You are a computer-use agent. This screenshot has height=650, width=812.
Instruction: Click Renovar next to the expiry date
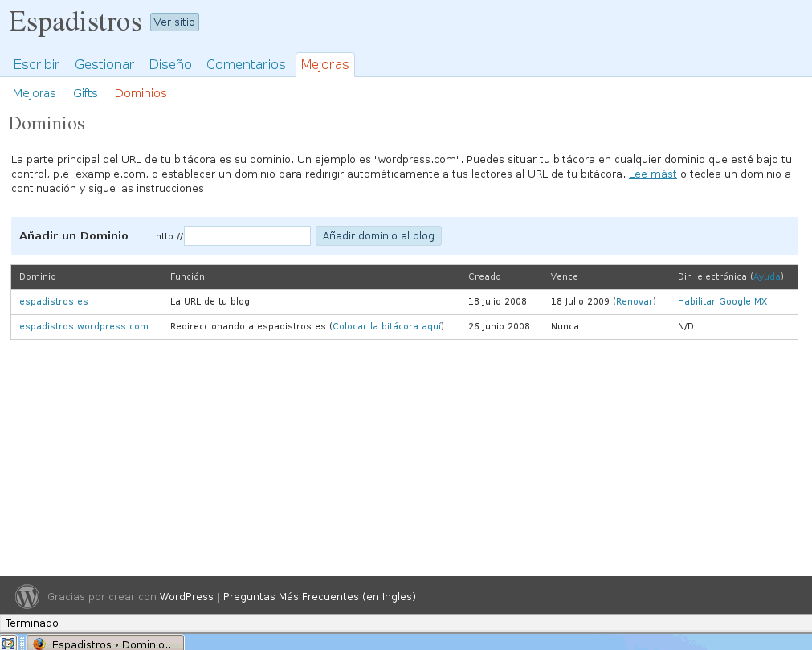pos(635,301)
